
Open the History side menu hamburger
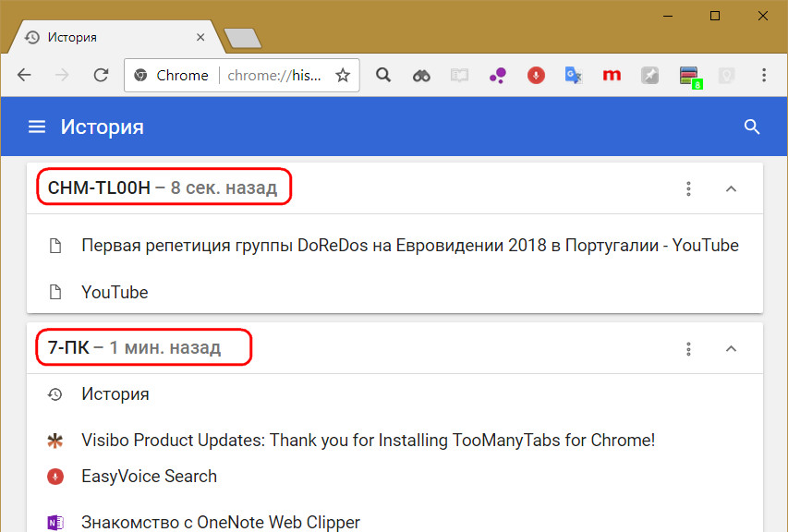37,127
